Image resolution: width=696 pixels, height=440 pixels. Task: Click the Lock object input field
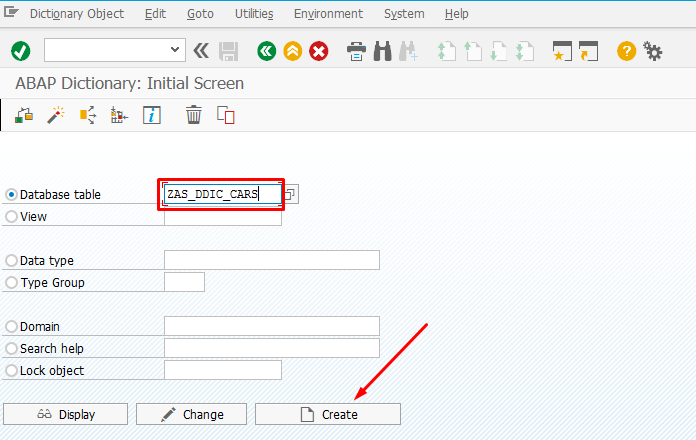(223, 370)
